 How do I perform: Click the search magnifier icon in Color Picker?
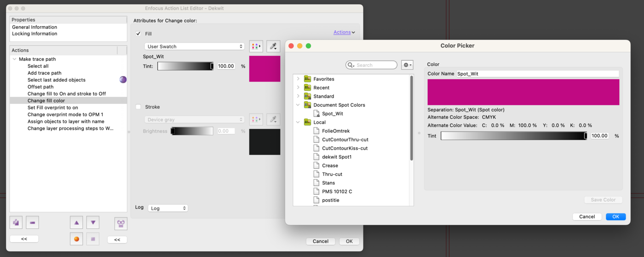[351, 65]
